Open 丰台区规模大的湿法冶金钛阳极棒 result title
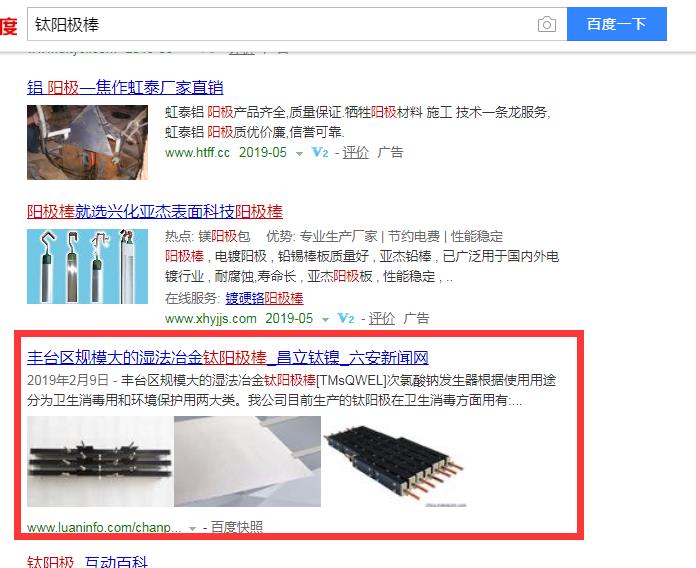Viewport: 696px width, 568px height. click(228, 357)
